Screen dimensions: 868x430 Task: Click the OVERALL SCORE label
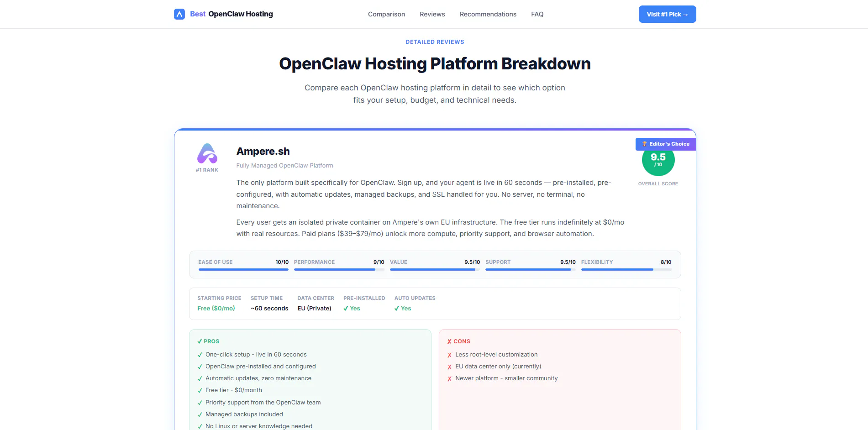point(658,184)
